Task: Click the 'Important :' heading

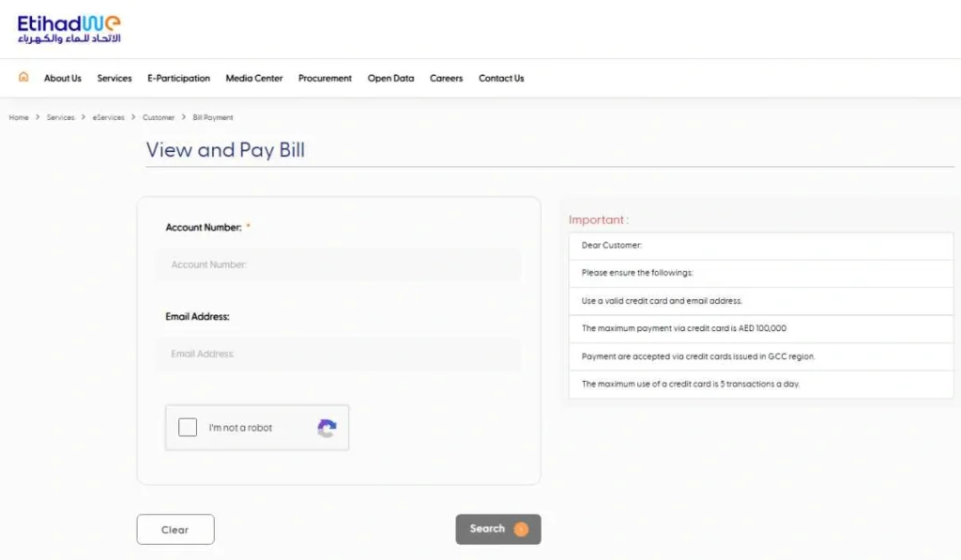Action: tap(598, 219)
